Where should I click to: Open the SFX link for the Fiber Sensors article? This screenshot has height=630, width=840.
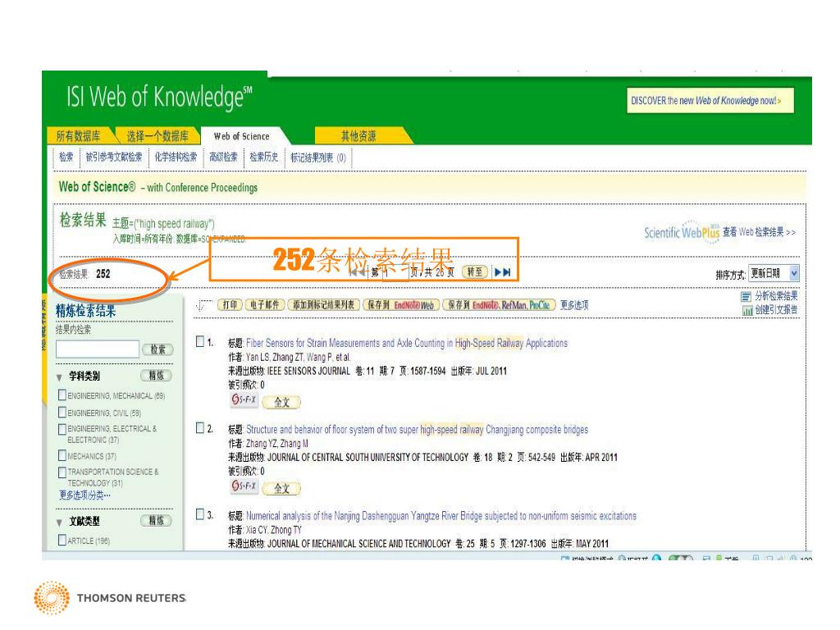pyautogui.click(x=244, y=399)
